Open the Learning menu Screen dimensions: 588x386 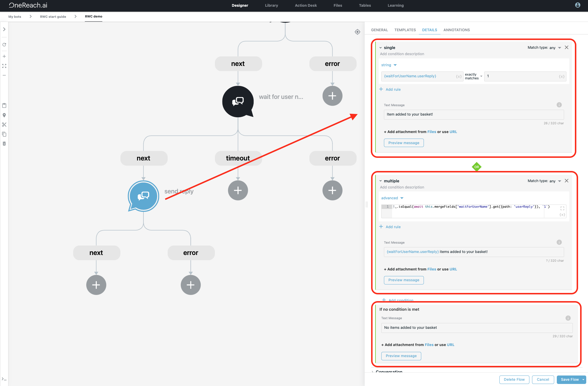[396, 5]
